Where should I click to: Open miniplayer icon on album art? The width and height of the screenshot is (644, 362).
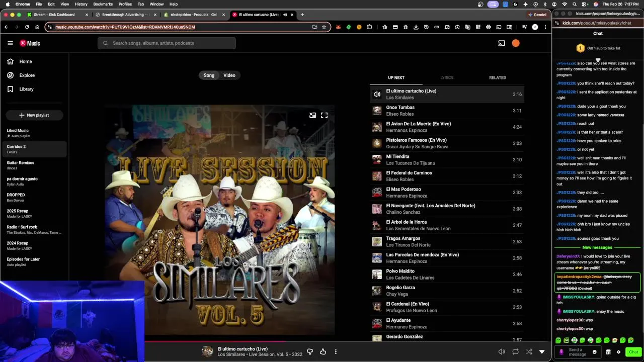[x=312, y=115]
